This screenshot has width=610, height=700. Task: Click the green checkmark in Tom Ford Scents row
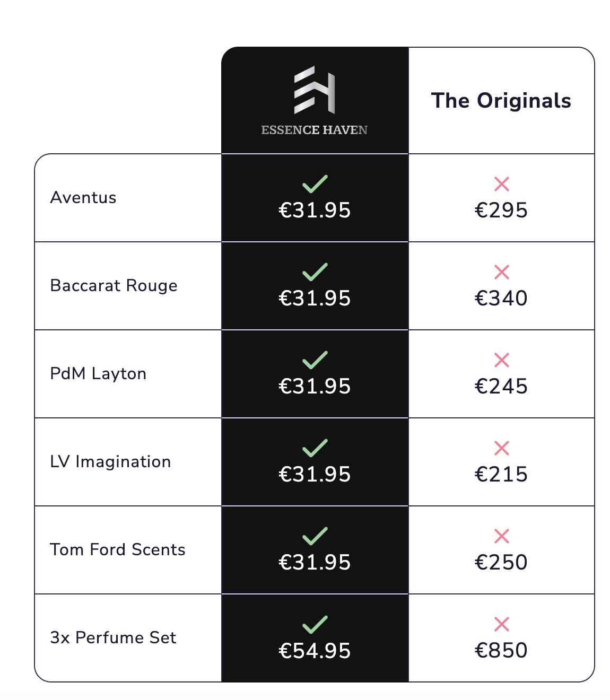(315, 536)
